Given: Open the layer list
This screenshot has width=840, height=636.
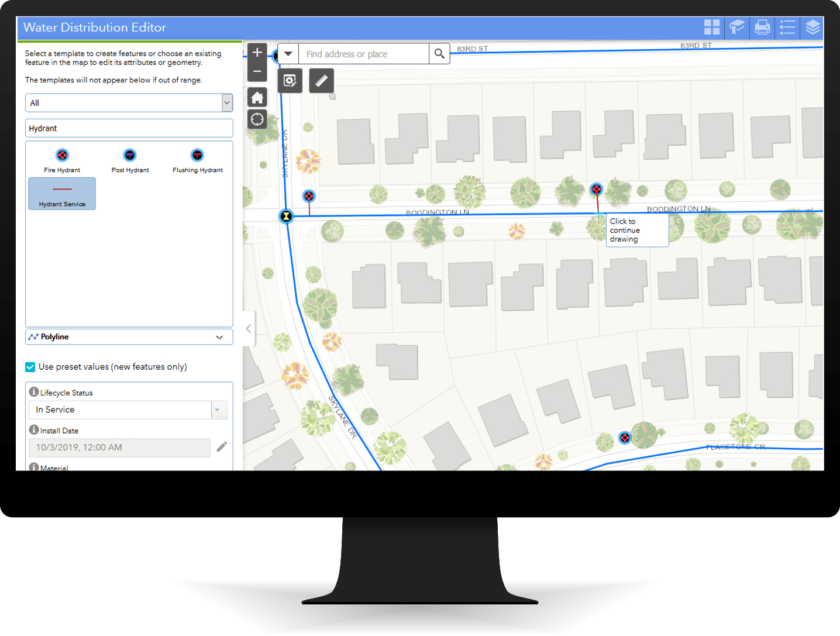Looking at the screenshot, I should coord(813,27).
